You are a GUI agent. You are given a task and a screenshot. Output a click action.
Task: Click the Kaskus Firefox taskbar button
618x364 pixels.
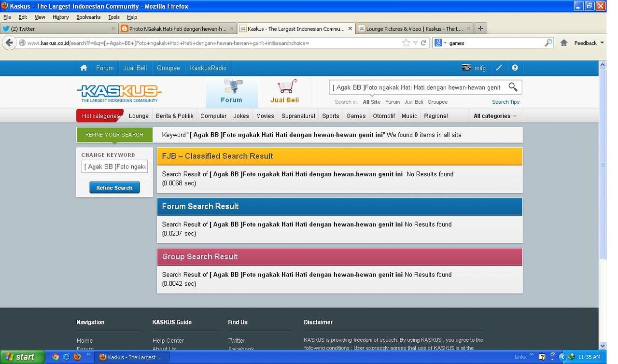coord(133,357)
